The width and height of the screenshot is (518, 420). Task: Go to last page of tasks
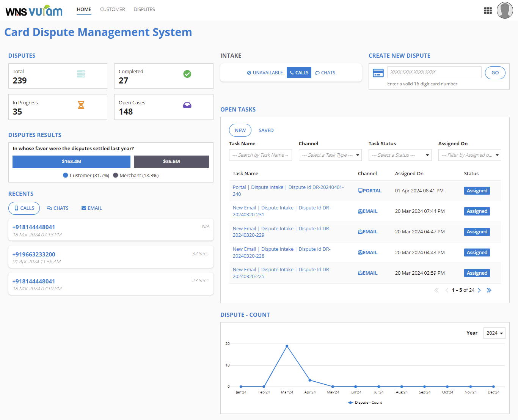(489, 290)
